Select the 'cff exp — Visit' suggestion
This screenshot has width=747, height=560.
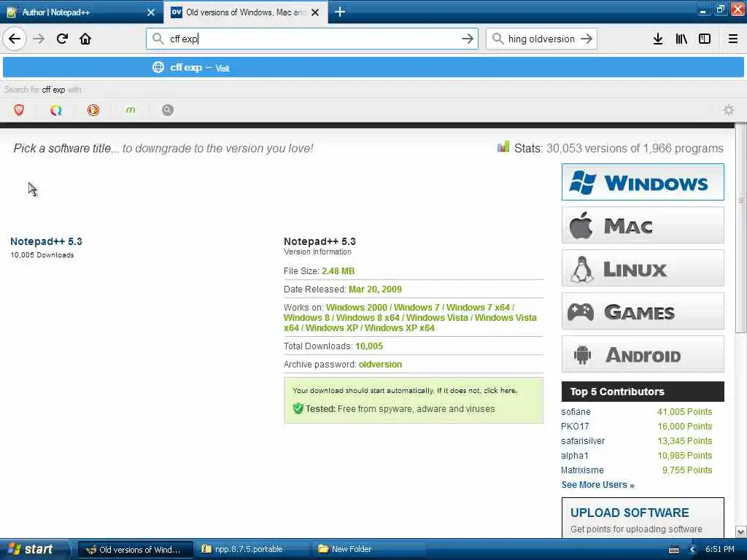click(373, 68)
